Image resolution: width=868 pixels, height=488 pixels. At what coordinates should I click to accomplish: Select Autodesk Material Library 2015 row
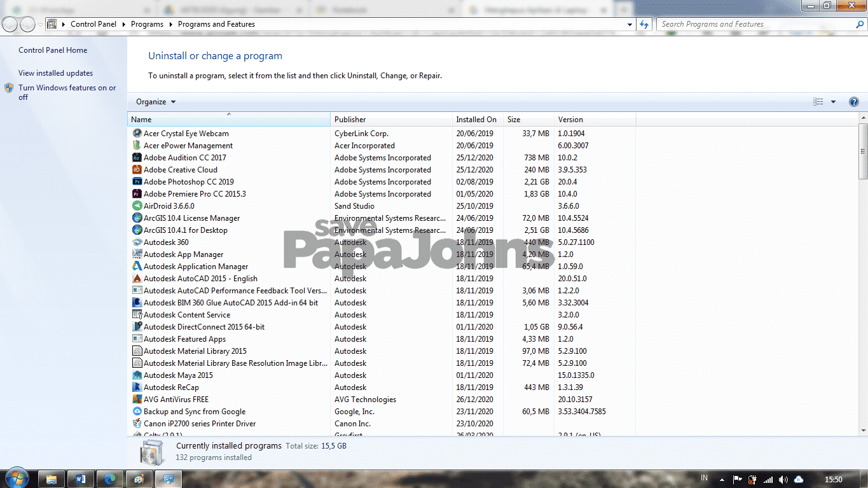383,351
